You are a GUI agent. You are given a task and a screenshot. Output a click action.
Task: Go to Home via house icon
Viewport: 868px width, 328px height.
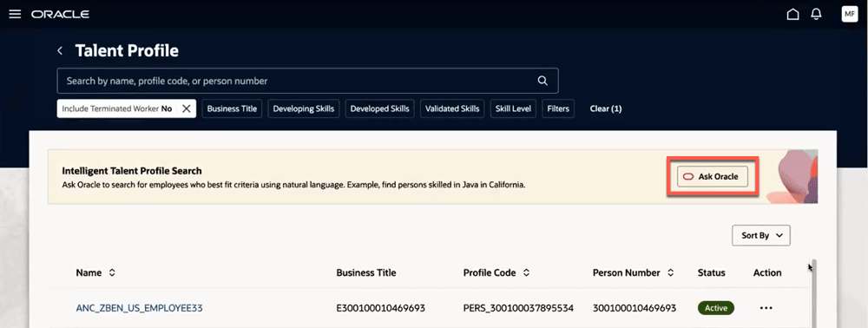point(792,15)
